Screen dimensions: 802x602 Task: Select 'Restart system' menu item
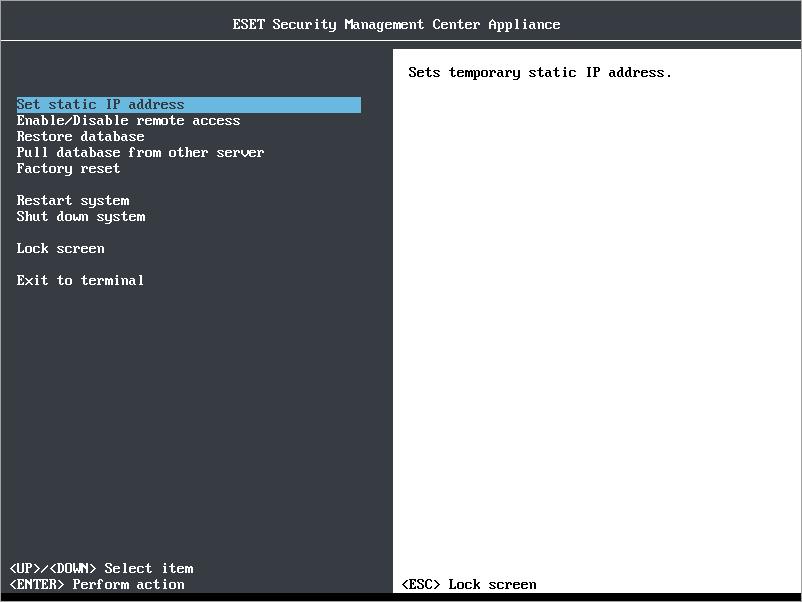(73, 200)
